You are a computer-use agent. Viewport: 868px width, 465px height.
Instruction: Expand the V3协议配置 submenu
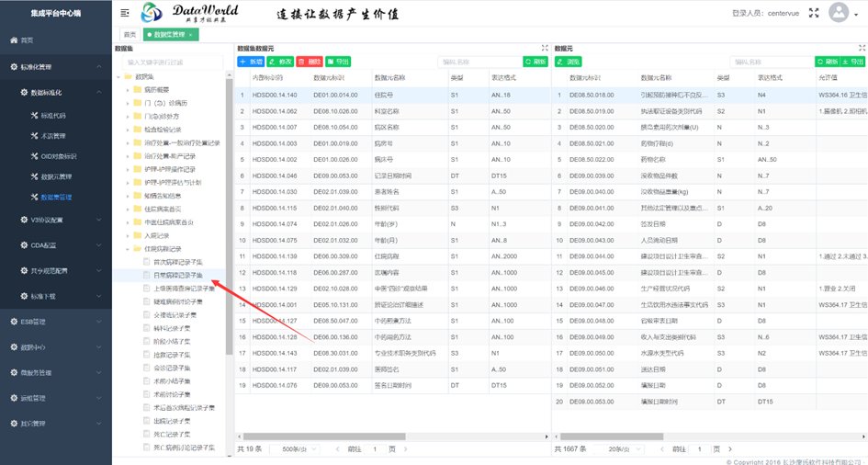click(x=56, y=220)
